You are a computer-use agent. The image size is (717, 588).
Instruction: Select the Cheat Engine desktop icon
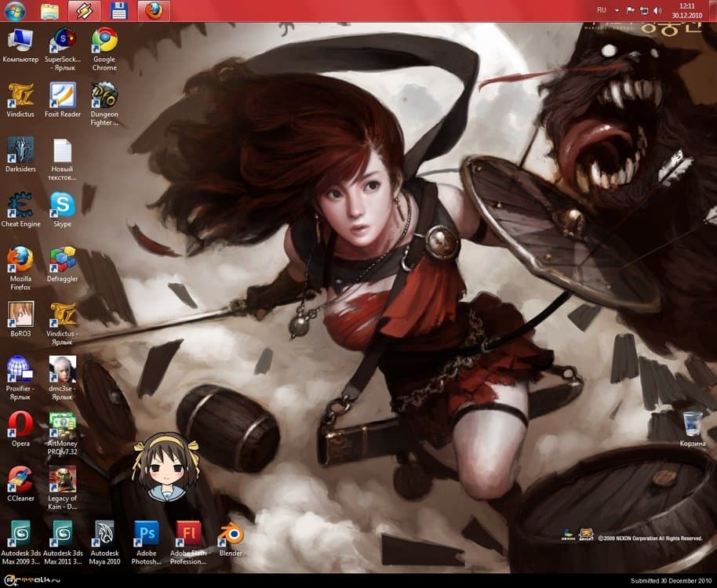tap(20, 205)
